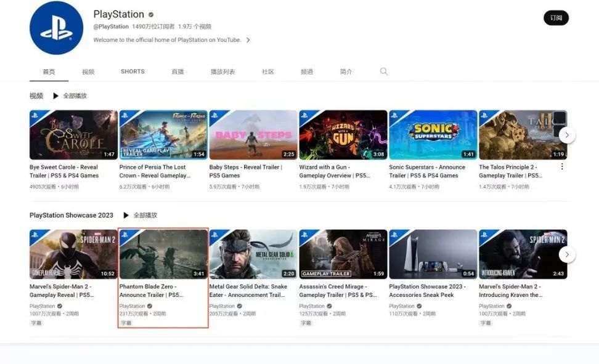Click the 1490万位订阅者 subscriber count

click(x=153, y=26)
